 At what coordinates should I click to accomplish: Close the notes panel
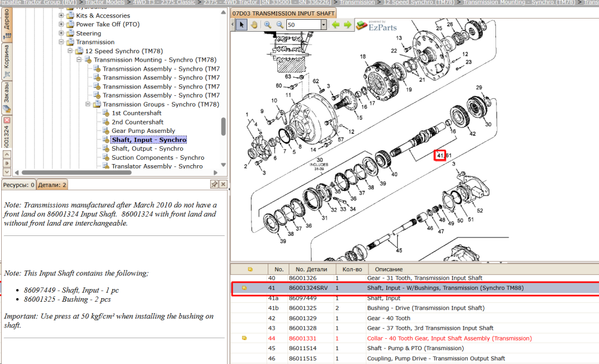click(223, 184)
